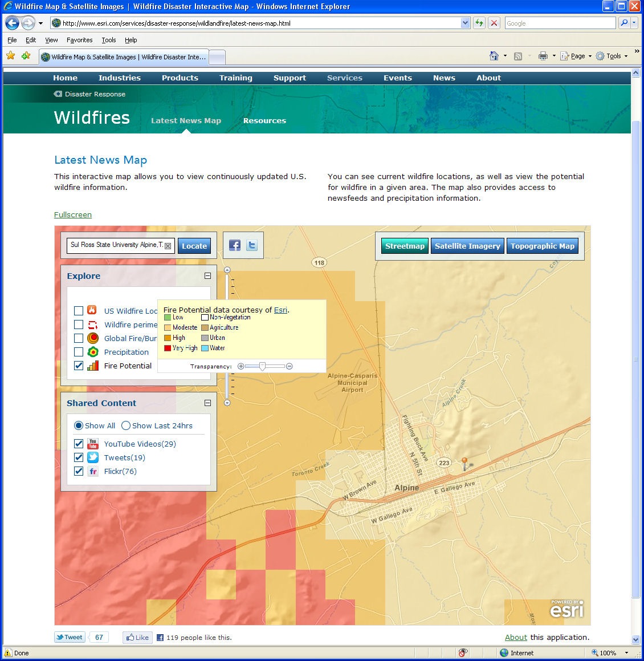
Task: Click the Fire Potential bar chart icon
Action: click(x=93, y=366)
